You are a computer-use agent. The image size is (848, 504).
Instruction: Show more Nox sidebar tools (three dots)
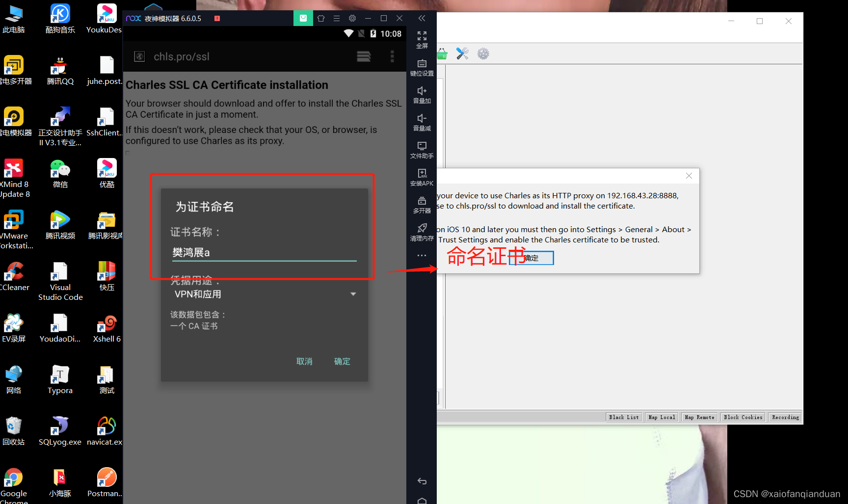(x=422, y=256)
